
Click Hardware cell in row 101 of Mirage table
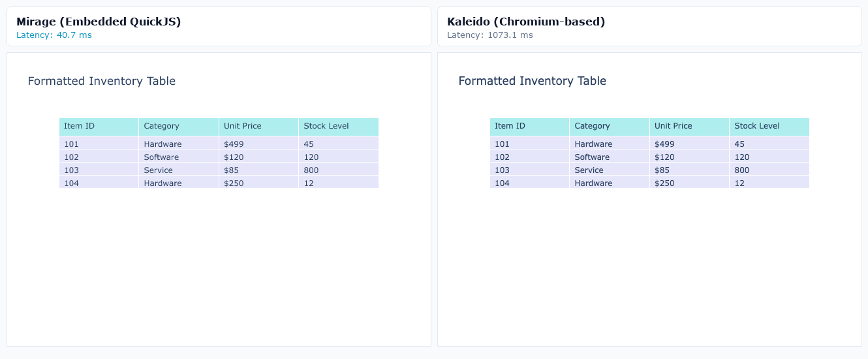[x=179, y=143]
